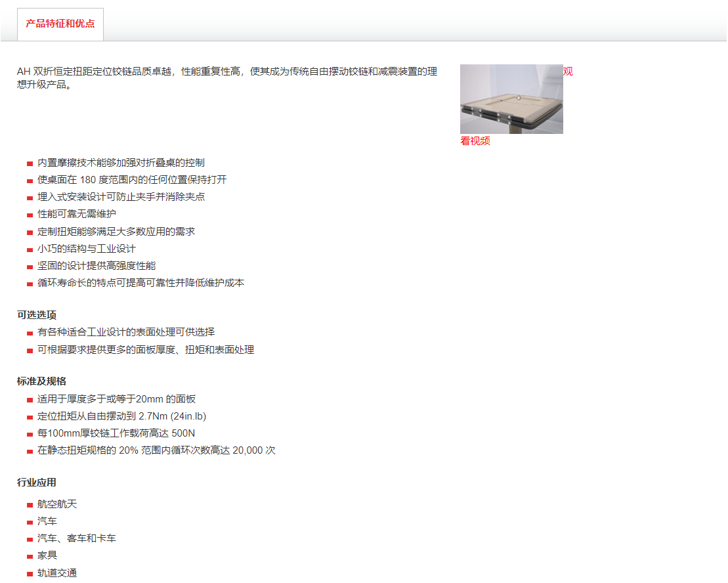Viewport: 728px width, 583px height.
Task: Open the 产品特征和优点 tab
Action: [x=60, y=24]
